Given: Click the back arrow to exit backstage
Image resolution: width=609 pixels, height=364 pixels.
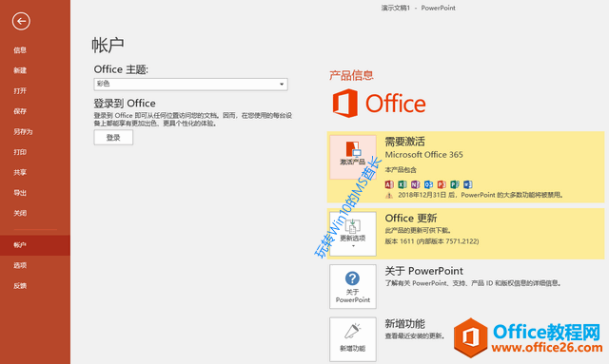Looking at the screenshot, I should [x=21, y=21].
